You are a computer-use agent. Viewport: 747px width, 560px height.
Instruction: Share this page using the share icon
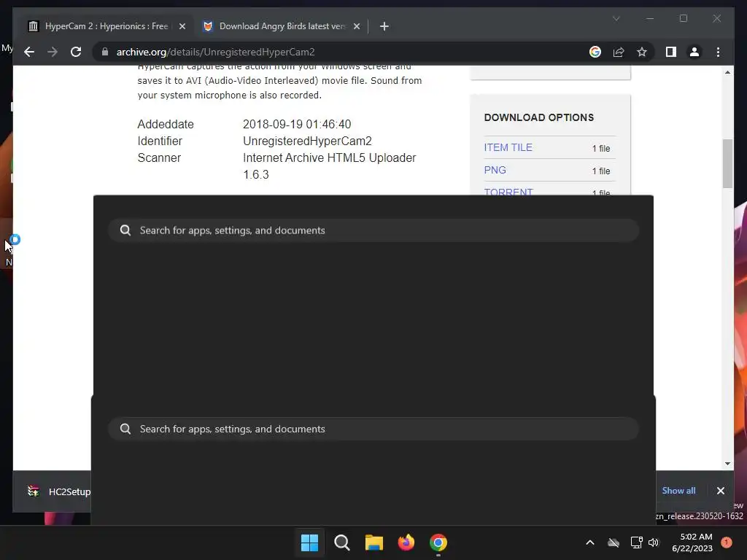pyautogui.click(x=619, y=52)
